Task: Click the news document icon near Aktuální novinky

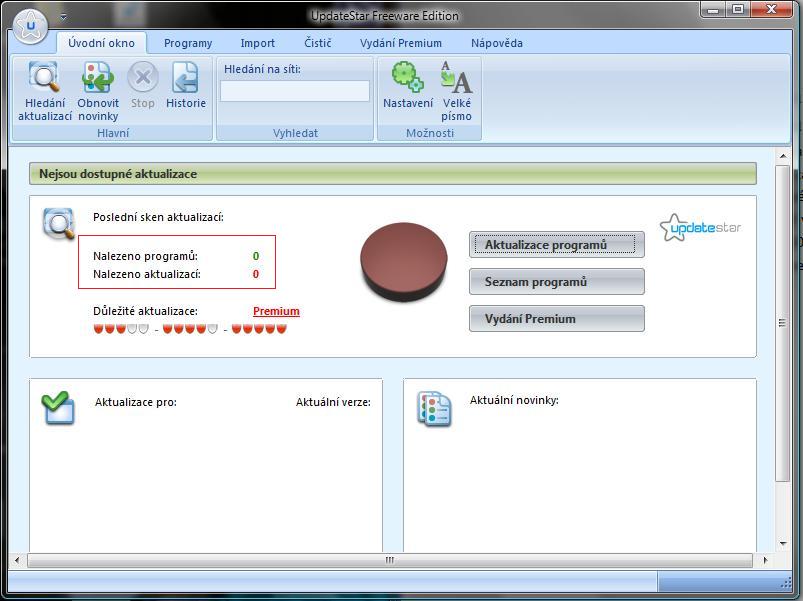Action: 434,409
